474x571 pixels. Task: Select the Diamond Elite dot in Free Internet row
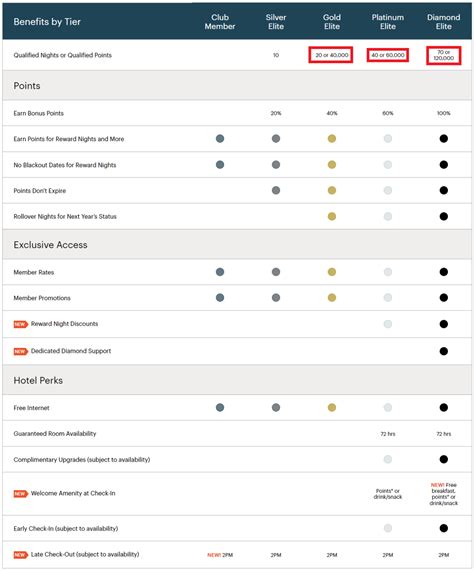click(443, 407)
